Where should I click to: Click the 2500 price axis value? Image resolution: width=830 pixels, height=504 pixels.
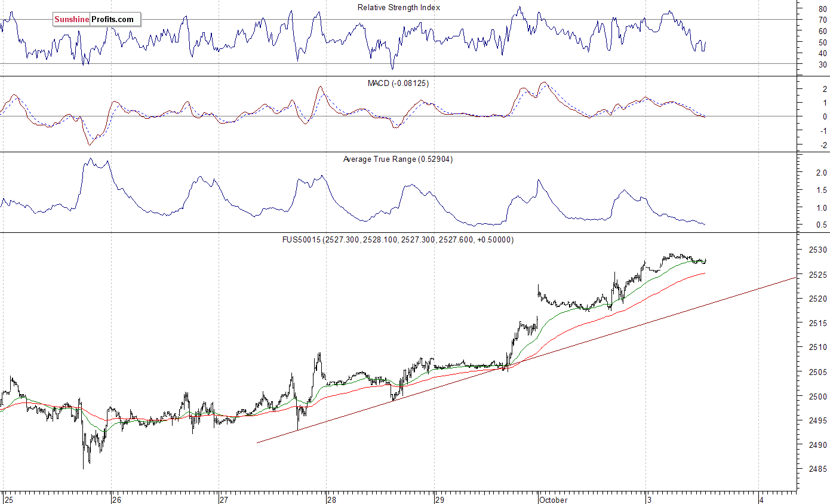(817, 396)
